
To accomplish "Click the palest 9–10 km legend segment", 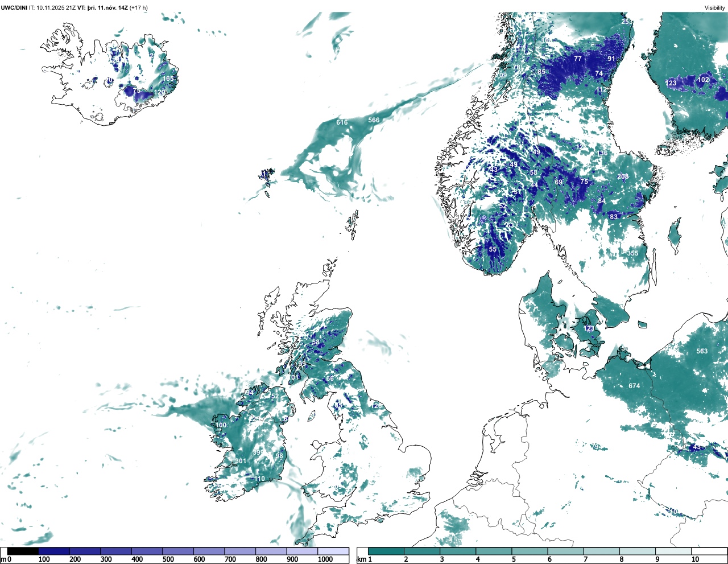I will [673, 551].
